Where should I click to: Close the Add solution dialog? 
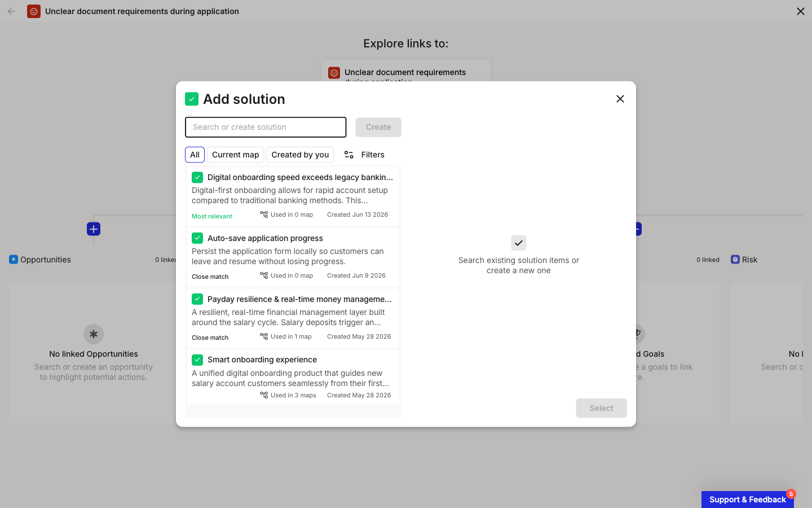coord(620,99)
